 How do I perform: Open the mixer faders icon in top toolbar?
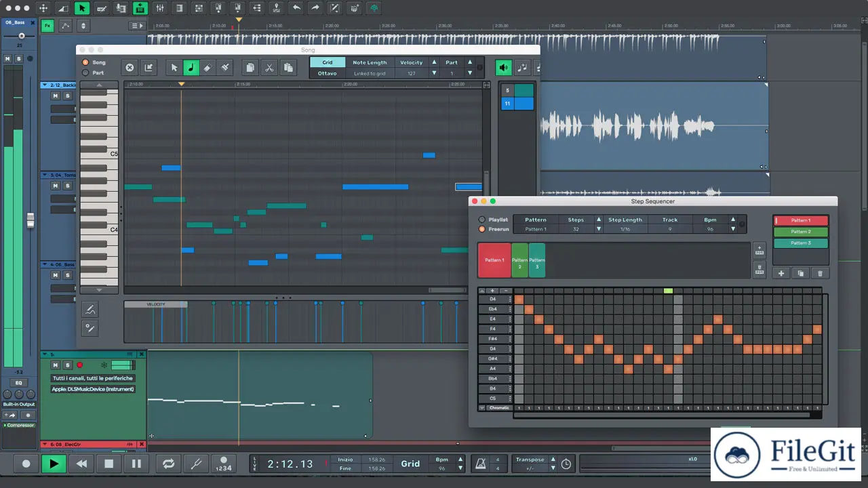160,8
